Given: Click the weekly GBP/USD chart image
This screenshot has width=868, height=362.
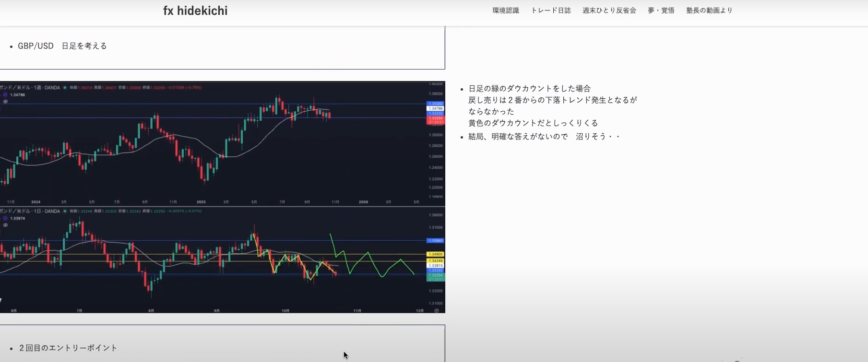Looking at the screenshot, I should click(x=216, y=144).
